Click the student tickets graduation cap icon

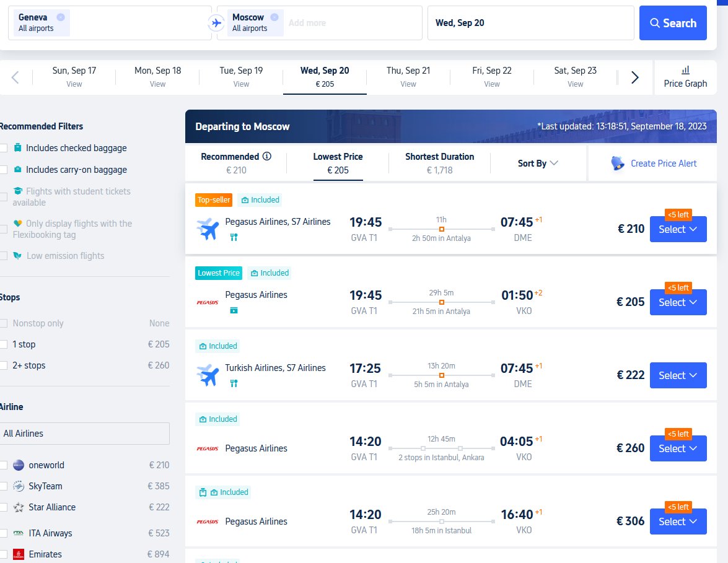click(x=17, y=191)
